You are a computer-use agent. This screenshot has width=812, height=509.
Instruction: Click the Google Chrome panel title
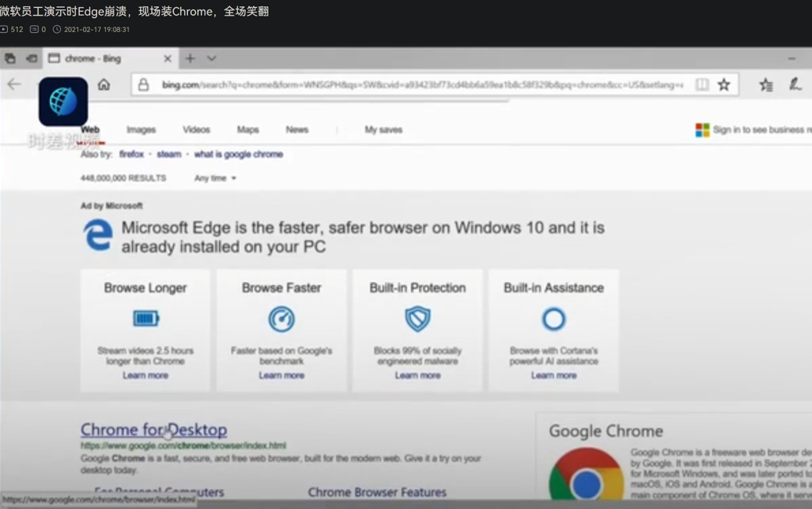coord(606,431)
